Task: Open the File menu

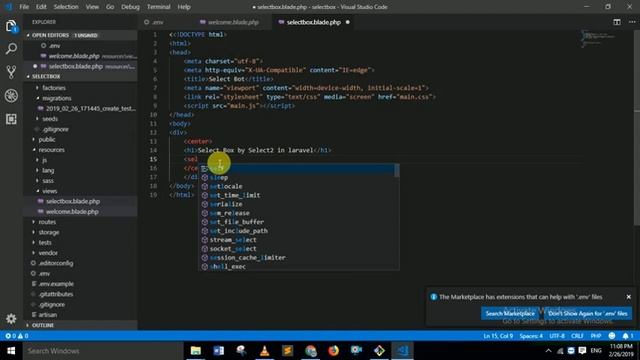Action: 24,7
